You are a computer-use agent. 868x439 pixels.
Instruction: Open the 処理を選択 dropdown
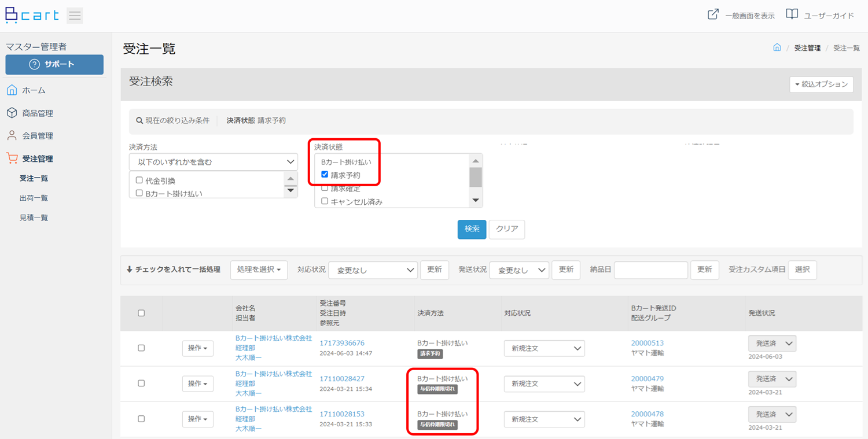259,270
